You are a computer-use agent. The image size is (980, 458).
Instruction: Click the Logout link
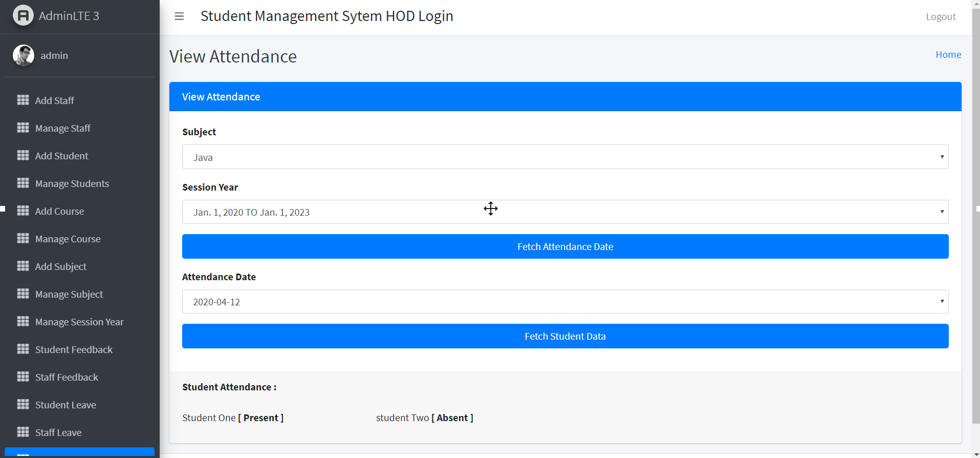941,16
